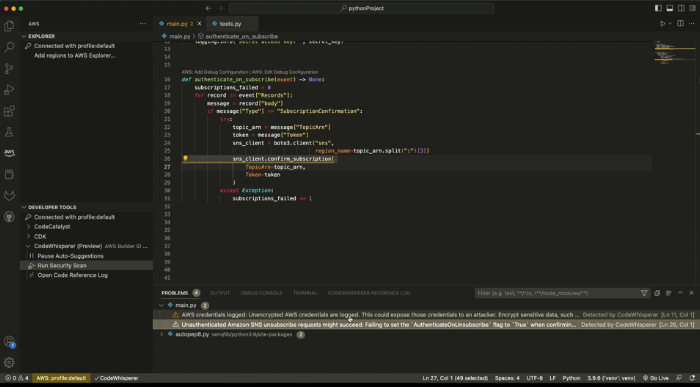This screenshot has height=387, width=700.
Task: Customize layout from title bar icon
Action: point(692,8)
